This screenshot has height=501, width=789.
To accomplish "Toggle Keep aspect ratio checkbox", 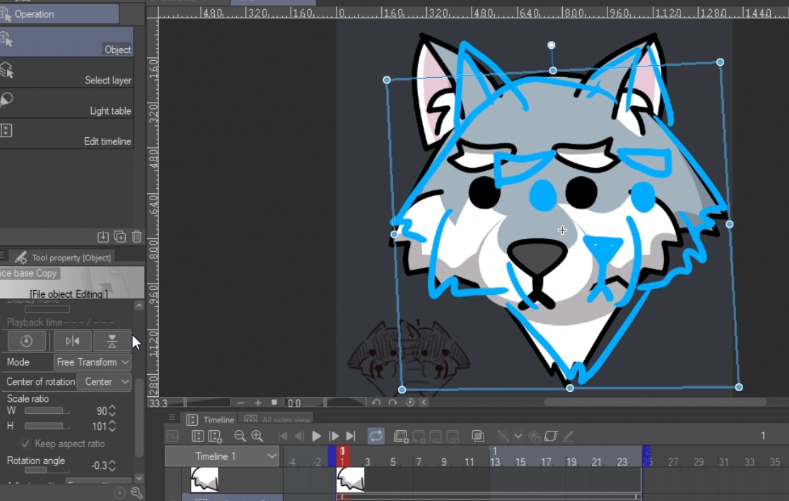I will [x=25, y=443].
